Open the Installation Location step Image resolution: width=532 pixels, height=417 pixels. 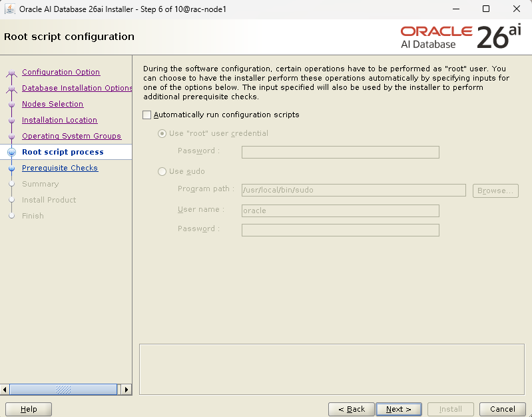click(x=60, y=120)
